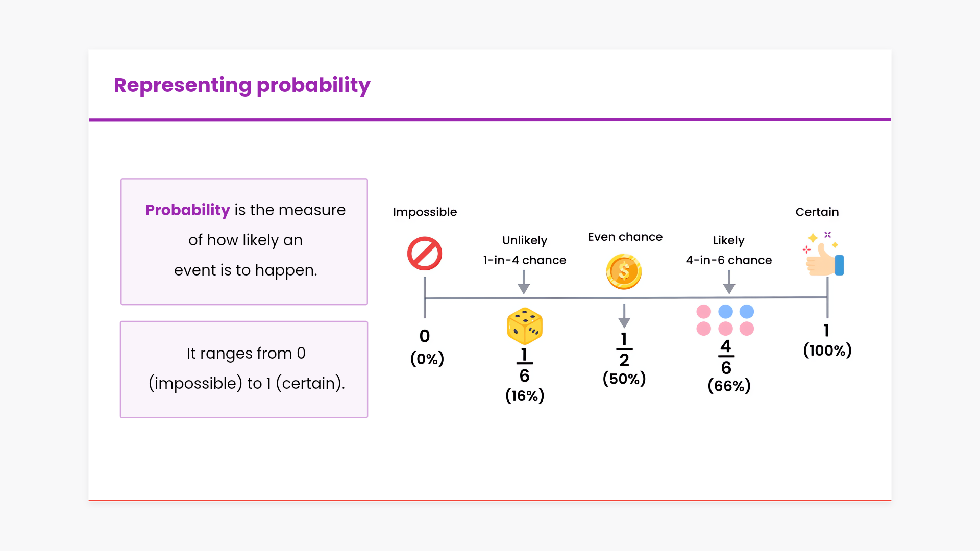The height and width of the screenshot is (551, 980).
Task: Select the Impossible label
Action: click(x=425, y=212)
